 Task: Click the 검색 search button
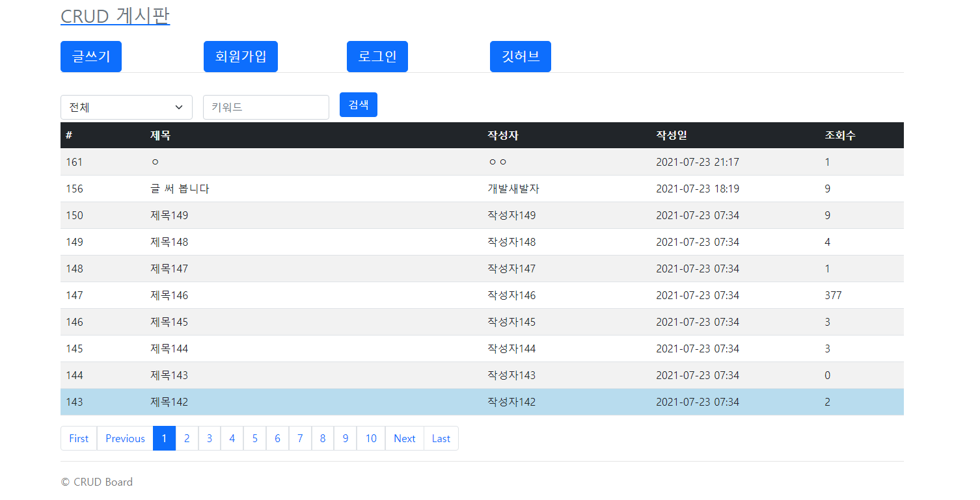tap(359, 105)
